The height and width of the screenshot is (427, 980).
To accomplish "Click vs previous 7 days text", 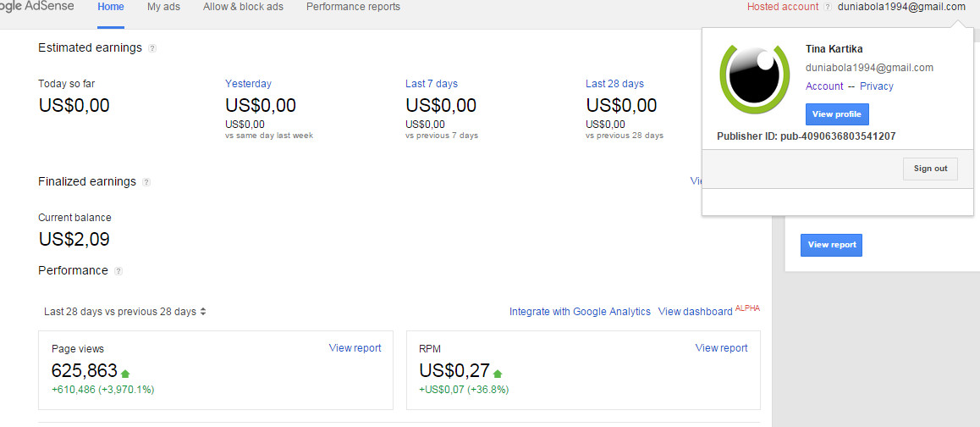I will click(x=442, y=136).
